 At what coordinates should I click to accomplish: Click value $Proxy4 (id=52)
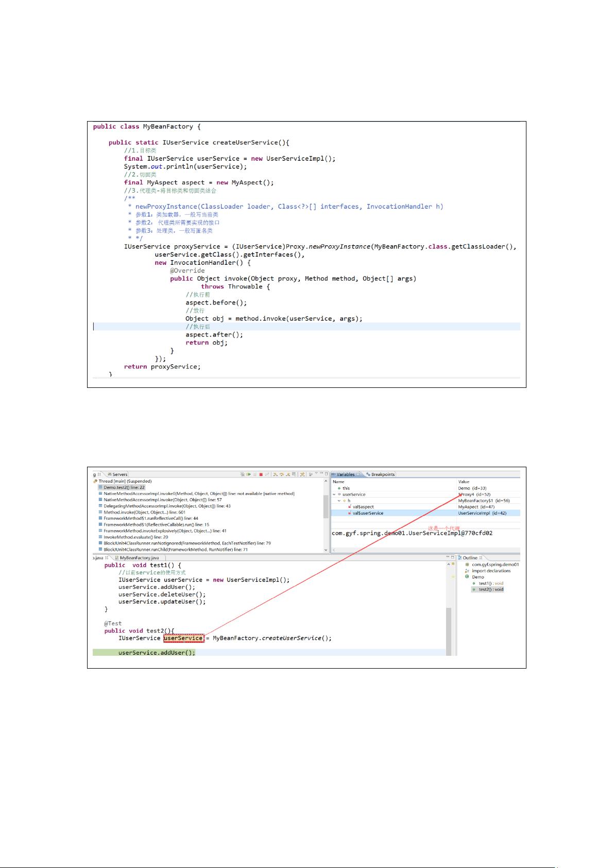[x=474, y=494]
